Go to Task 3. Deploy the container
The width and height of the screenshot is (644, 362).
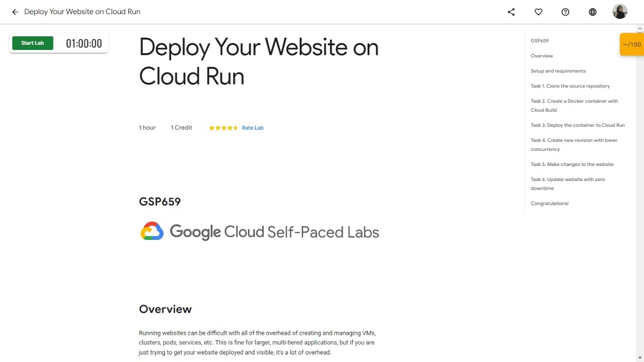pyautogui.click(x=578, y=125)
